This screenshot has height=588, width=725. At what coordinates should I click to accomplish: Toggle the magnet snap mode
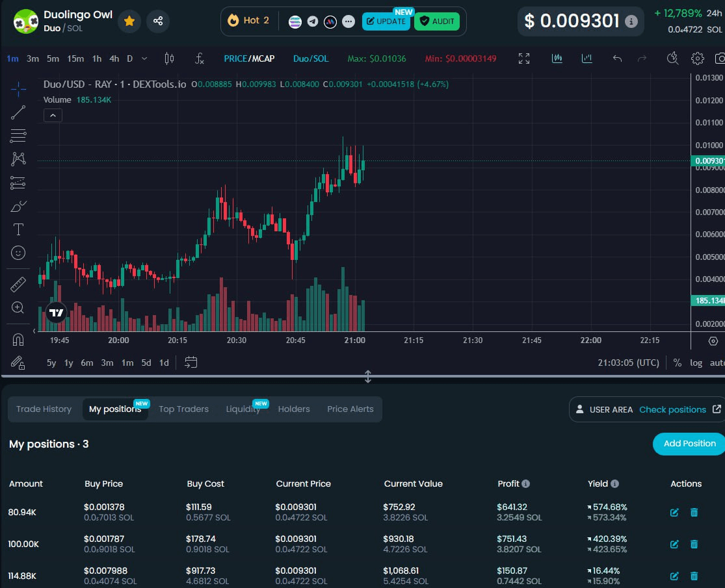click(18, 340)
